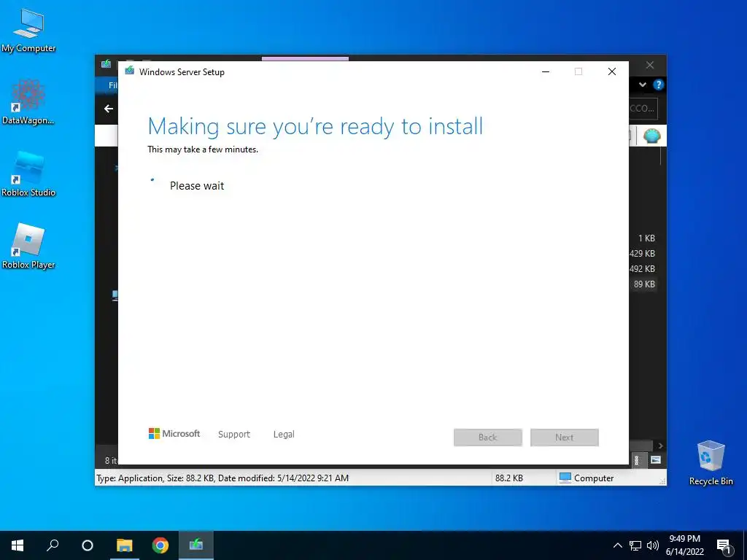Select the 1 KB file size cell
Screen dimensions: 747x560
coord(646,238)
